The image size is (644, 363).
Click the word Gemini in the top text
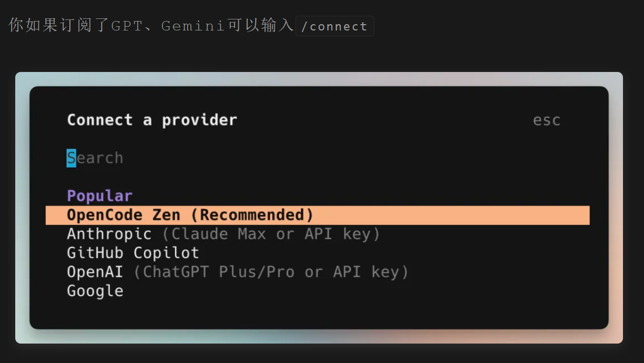tap(193, 26)
